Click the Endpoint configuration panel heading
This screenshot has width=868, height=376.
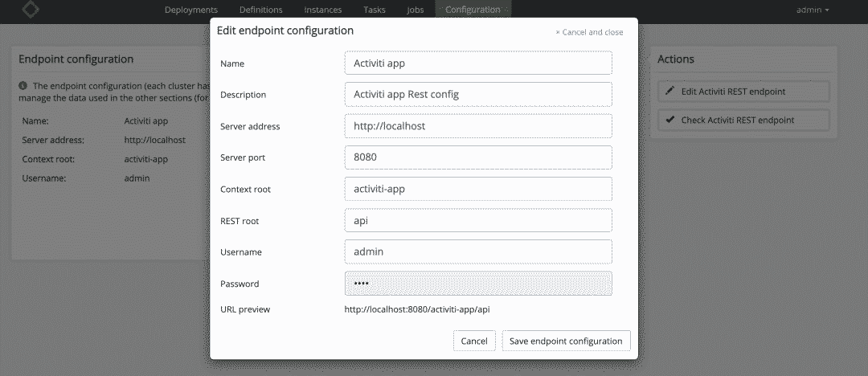(76, 59)
